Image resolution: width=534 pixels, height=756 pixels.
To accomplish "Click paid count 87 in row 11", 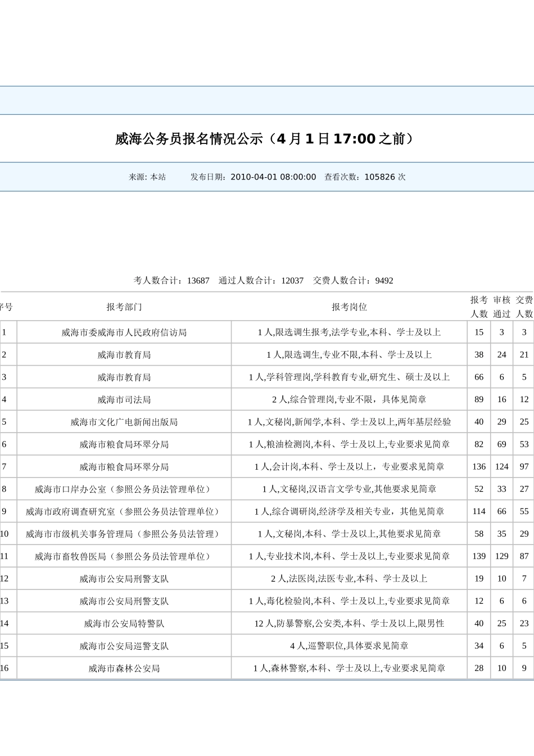I will [x=524, y=556].
